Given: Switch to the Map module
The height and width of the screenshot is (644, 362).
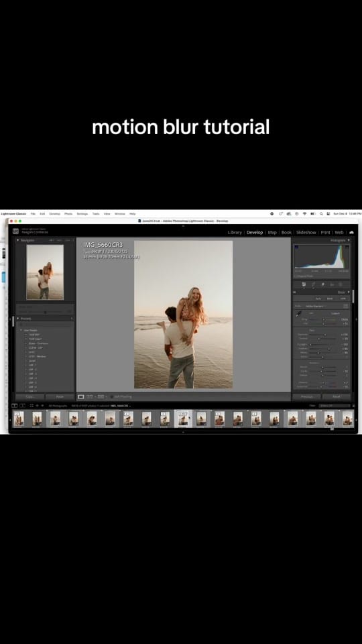Looking at the screenshot, I should (x=272, y=232).
